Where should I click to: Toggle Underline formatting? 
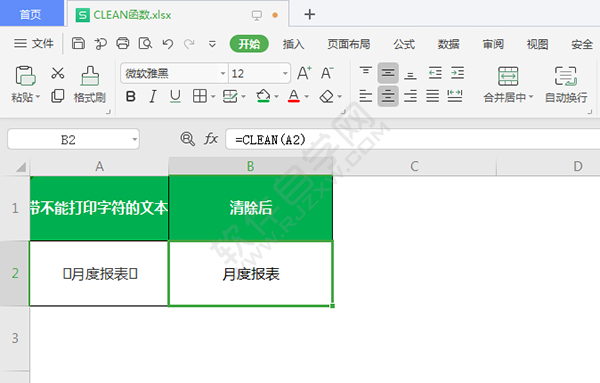(175, 96)
